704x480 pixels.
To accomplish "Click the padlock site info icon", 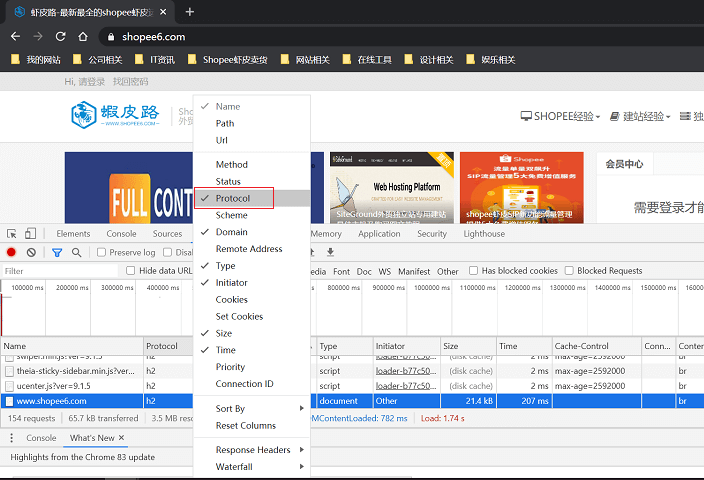I will click(x=111, y=37).
